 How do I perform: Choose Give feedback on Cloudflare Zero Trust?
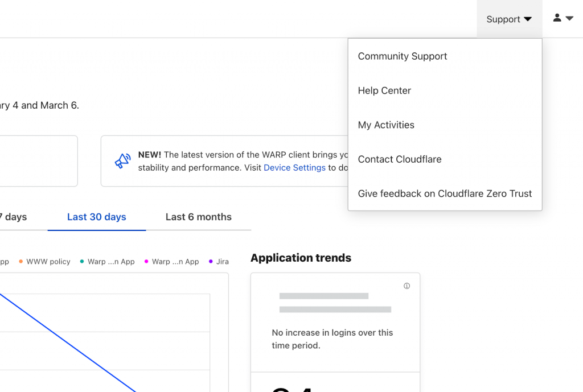445,193
